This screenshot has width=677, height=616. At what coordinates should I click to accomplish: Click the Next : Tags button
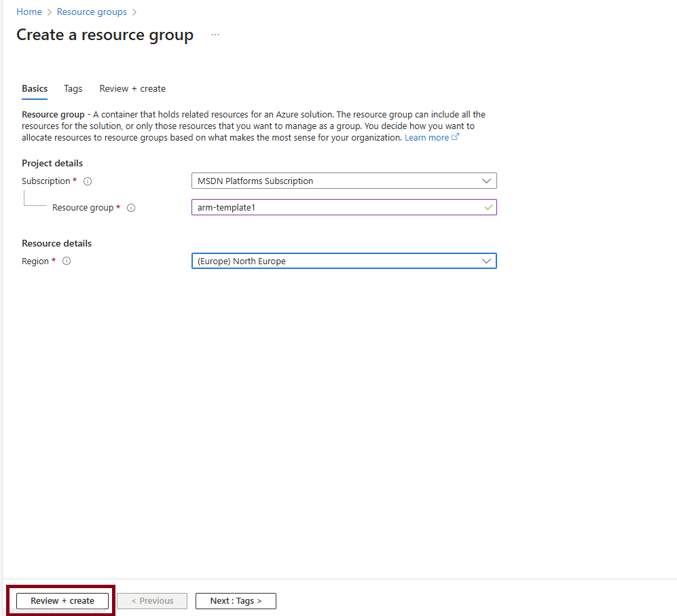(x=236, y=601)
